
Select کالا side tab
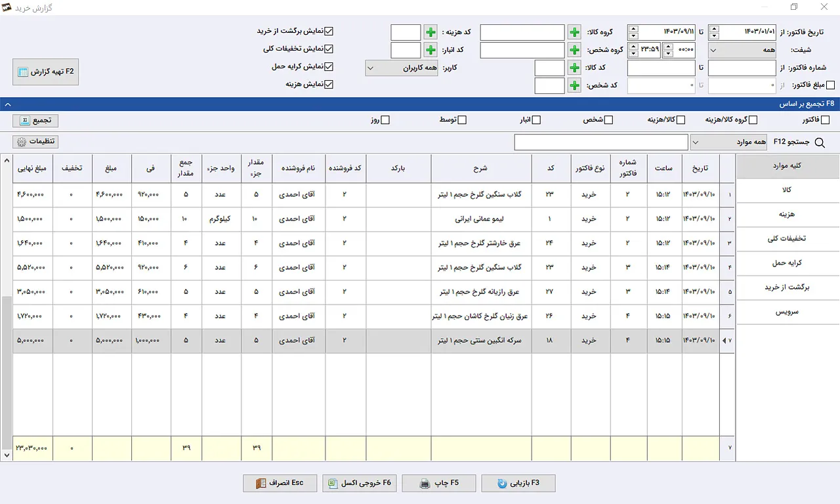pos(787,190)
